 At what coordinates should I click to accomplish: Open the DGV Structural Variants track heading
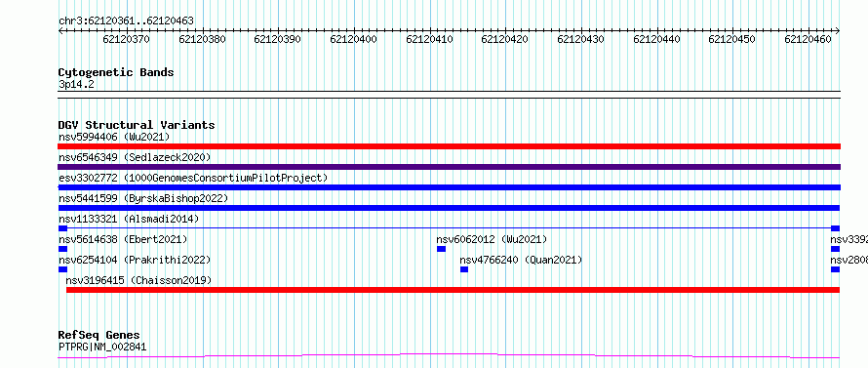point(137,125)
